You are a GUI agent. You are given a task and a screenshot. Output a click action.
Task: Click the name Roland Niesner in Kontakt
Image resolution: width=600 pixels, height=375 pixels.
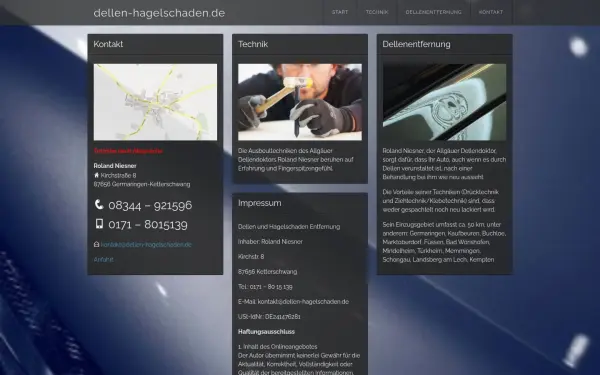pos(115,166)
